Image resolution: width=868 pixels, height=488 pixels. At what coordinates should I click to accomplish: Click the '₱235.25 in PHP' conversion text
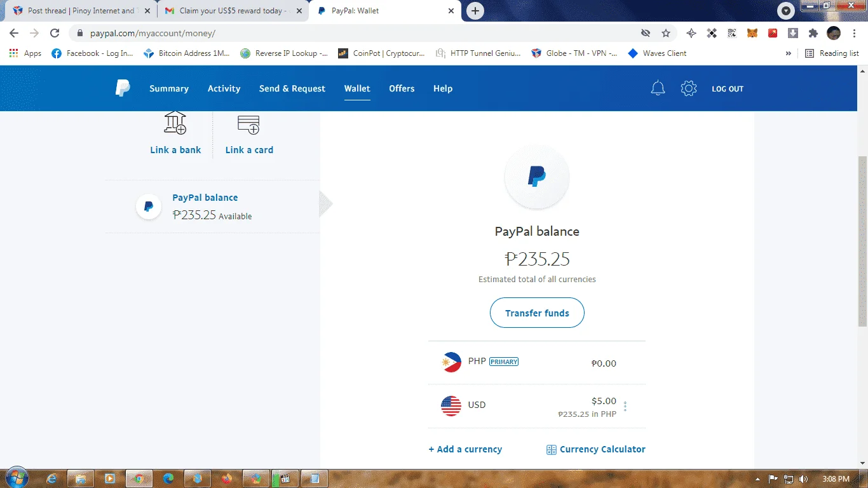click(587, 414)
